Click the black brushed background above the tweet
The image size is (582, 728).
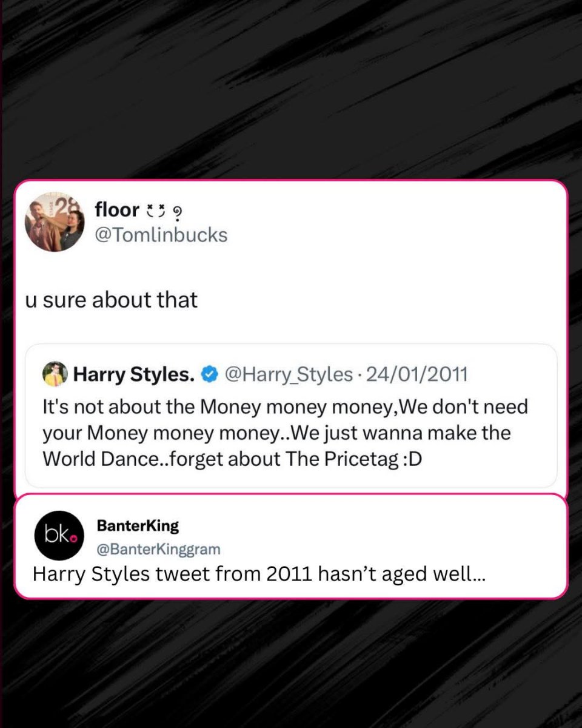tap(291, 91)
